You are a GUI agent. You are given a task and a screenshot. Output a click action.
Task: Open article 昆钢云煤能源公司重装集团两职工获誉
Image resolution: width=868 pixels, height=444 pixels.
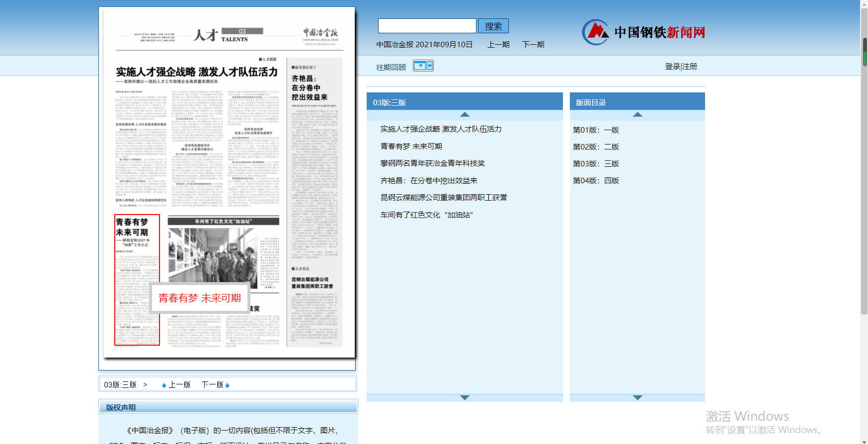444,198
